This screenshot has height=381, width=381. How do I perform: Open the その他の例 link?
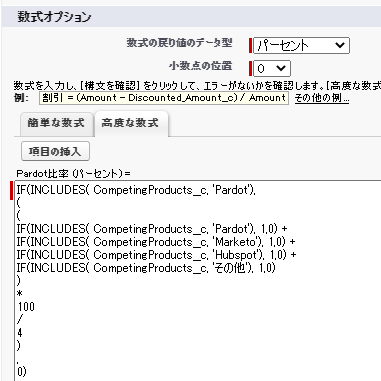click(322, 98)
